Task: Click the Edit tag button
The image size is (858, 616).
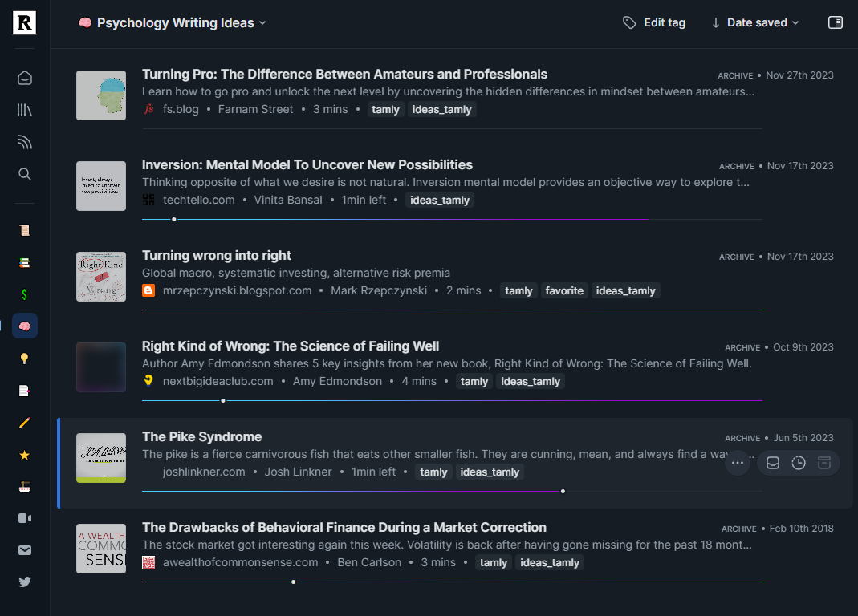Action: coord(654,22)
